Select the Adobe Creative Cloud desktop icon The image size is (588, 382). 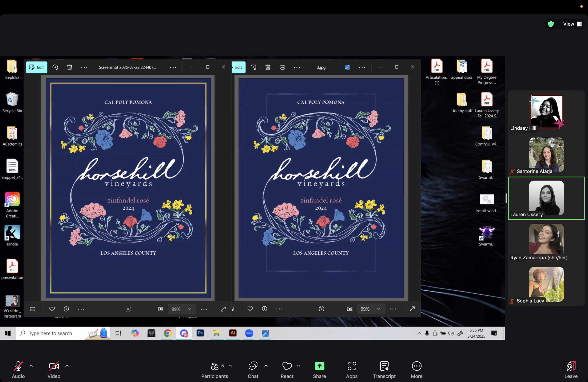pos(12,205)
